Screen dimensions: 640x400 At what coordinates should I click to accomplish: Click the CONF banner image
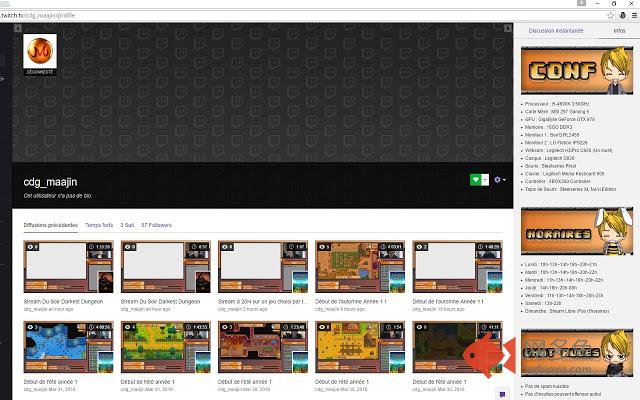pos(577,70)
